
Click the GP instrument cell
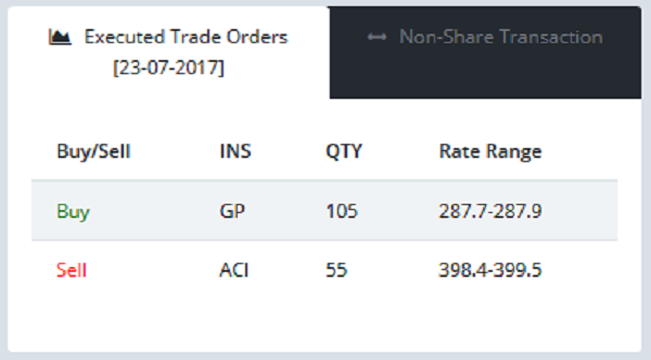pyautogui.click(x=232, y=211)
